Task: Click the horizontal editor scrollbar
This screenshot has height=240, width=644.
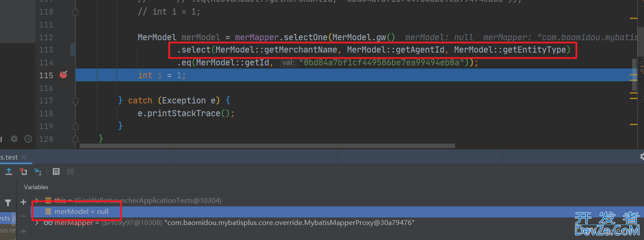Action: (x=268, y=145)
